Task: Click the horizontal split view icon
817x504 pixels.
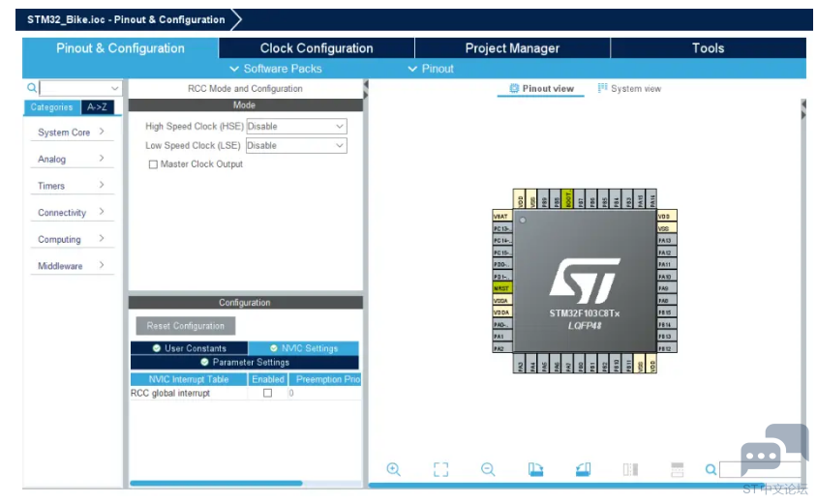Action: click(x=678, y=469)
